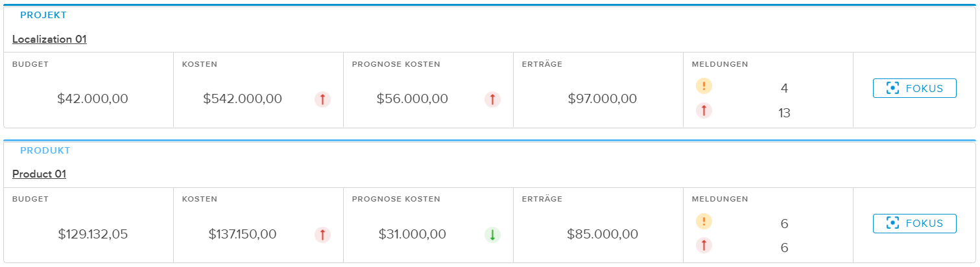Click red up arrow beside Localization 01 Kosten
Image resolution: width=980 pixels, height=267 pixels.
pyautogui.click(x=322, y=99)
